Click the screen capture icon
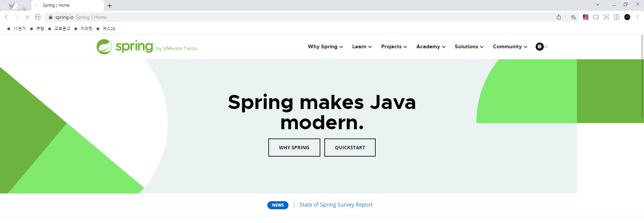The width and height of the screenshot is (644, 223). pyautogui.click(x=606, y=17)
